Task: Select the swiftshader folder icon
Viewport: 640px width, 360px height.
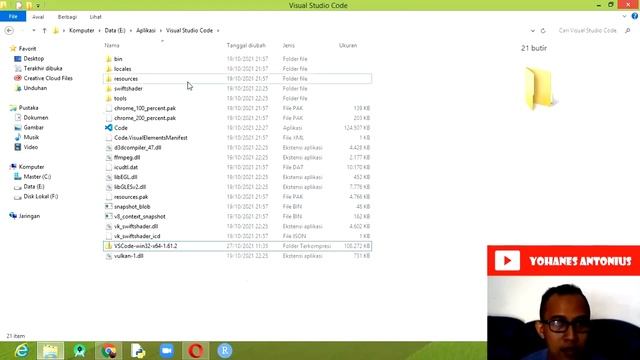Action: point(109,88)
